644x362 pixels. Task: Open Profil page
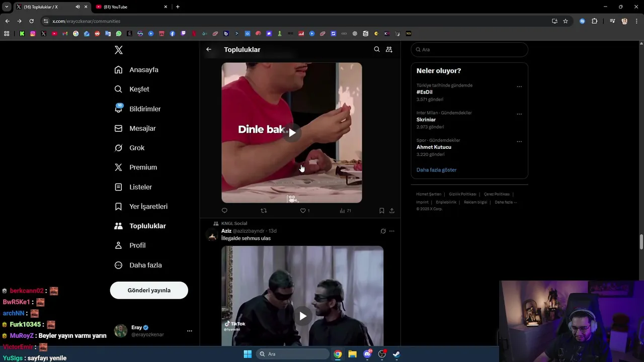[x=130, y=245]
